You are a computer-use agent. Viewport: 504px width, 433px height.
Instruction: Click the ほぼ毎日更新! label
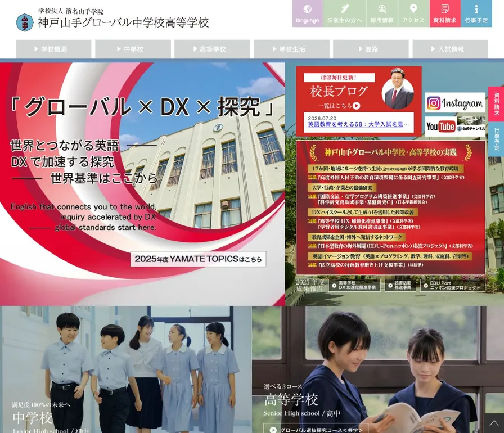tap(339, 78)
